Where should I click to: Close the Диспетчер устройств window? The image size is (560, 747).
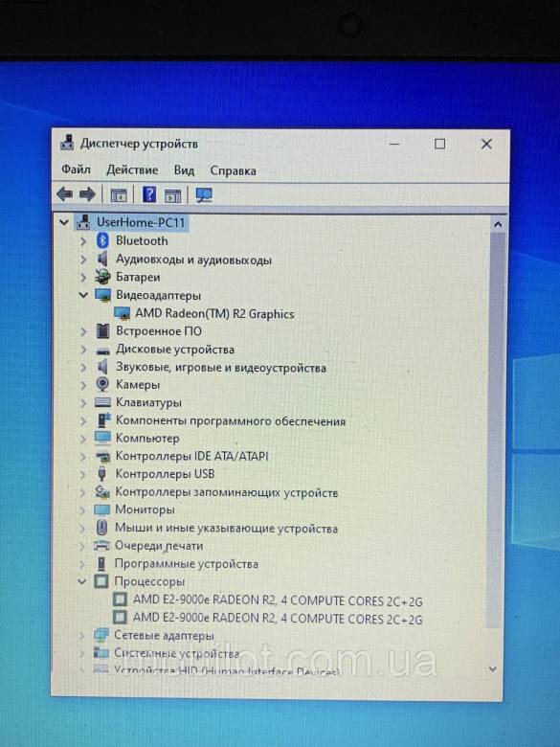click(x=486, y=144)
